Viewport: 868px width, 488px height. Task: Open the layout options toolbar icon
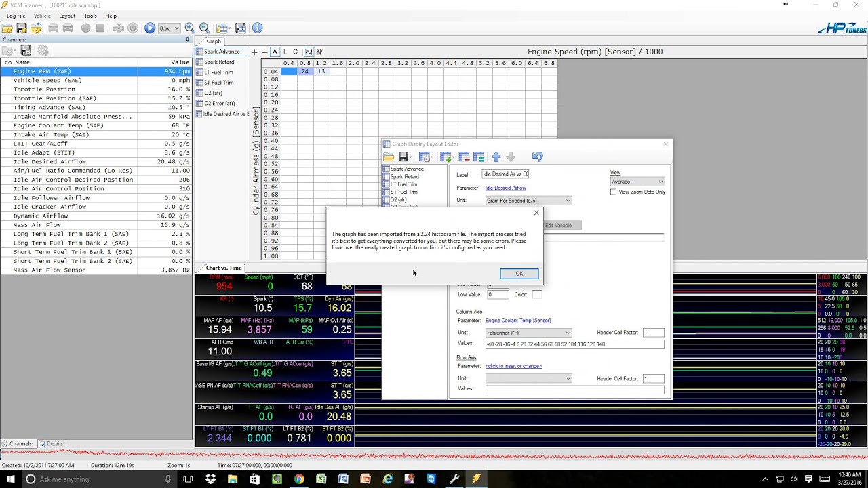pyautogui.click(x=223, y=28)
